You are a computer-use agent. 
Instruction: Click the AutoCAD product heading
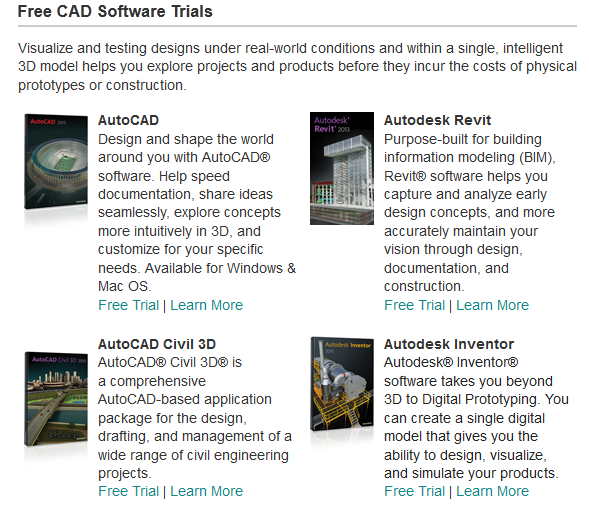(128, 120)
